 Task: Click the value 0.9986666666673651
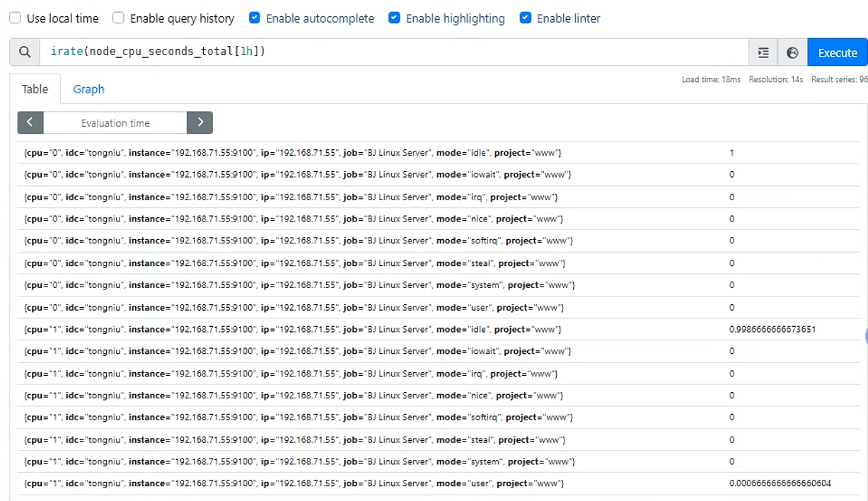772,329
